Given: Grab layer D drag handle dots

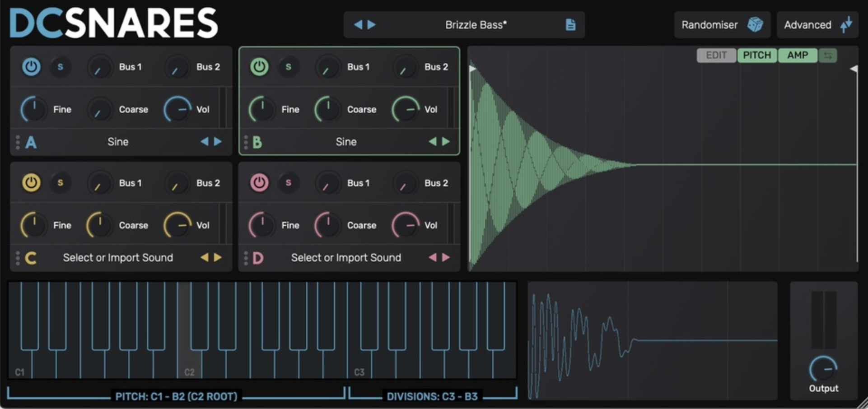Looking at the screenshot, I should point(246,258).
